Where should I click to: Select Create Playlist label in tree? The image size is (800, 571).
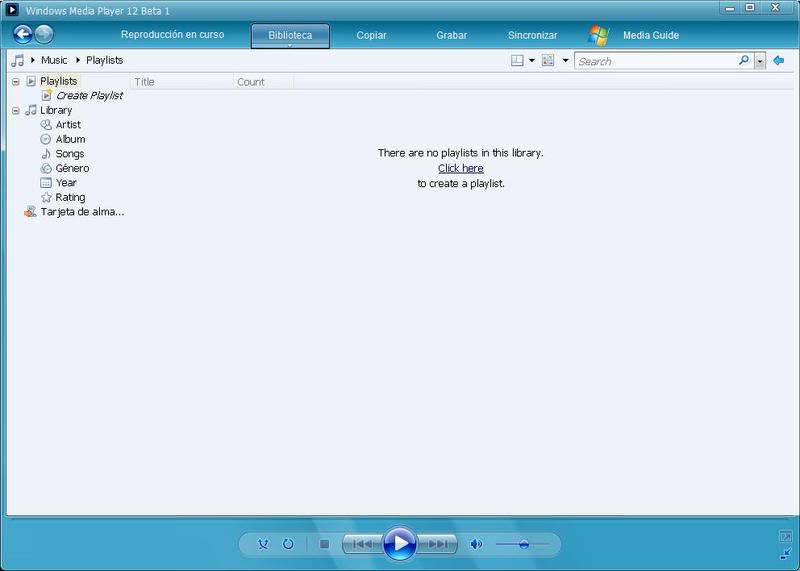pyautogui.click(x=90, y=95)
